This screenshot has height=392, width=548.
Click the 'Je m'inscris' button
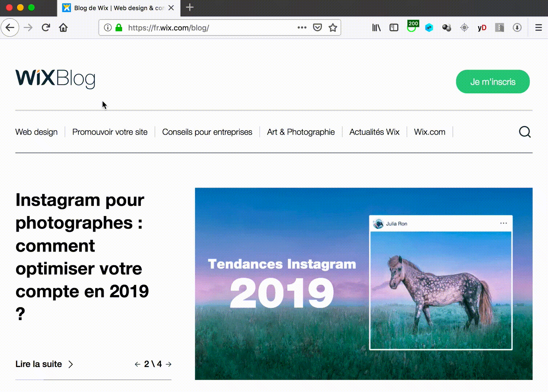(493, 82)
